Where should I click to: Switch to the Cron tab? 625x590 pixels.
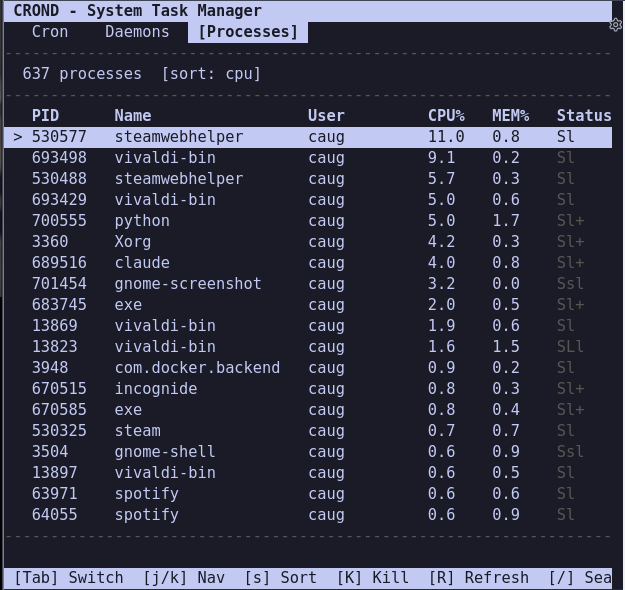(50, 32)
